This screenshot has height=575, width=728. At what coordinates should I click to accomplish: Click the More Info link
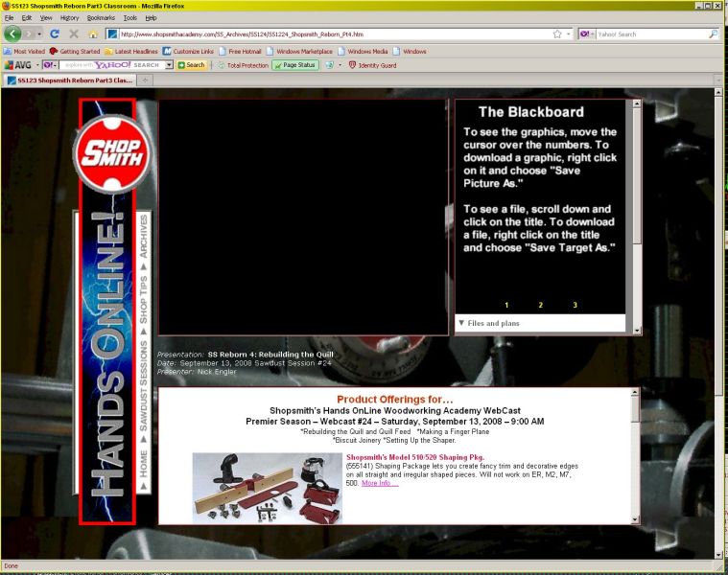coord(380,483)
